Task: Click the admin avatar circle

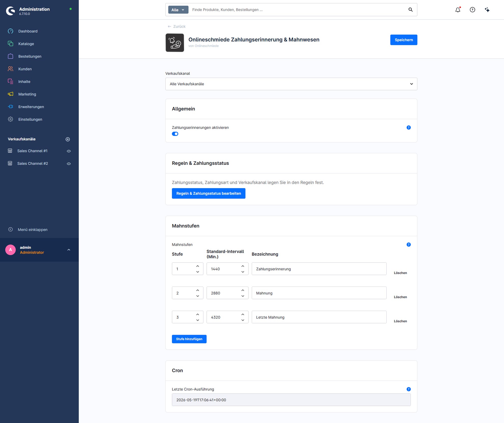Action: [x=10, y=250]
